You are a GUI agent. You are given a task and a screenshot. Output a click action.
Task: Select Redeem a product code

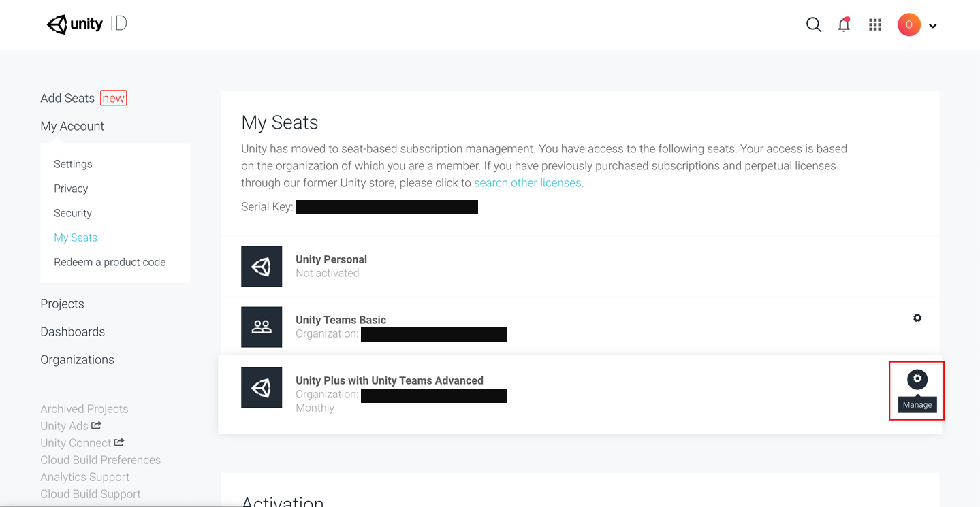[110, 262]
